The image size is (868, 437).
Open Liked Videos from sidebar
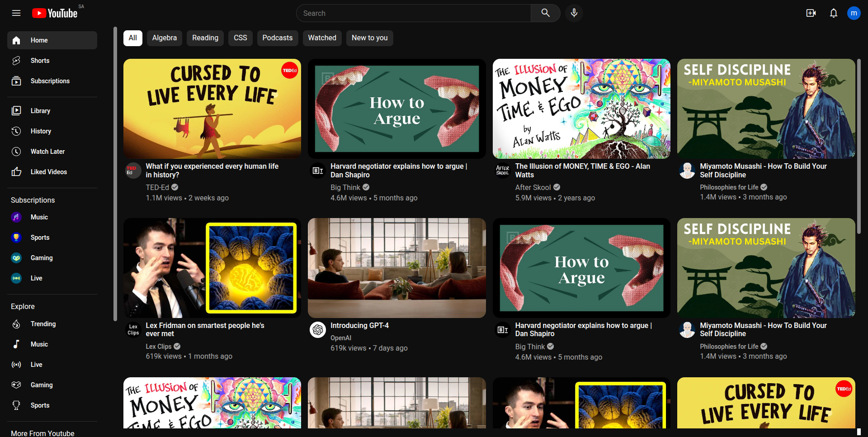[48, 172]
